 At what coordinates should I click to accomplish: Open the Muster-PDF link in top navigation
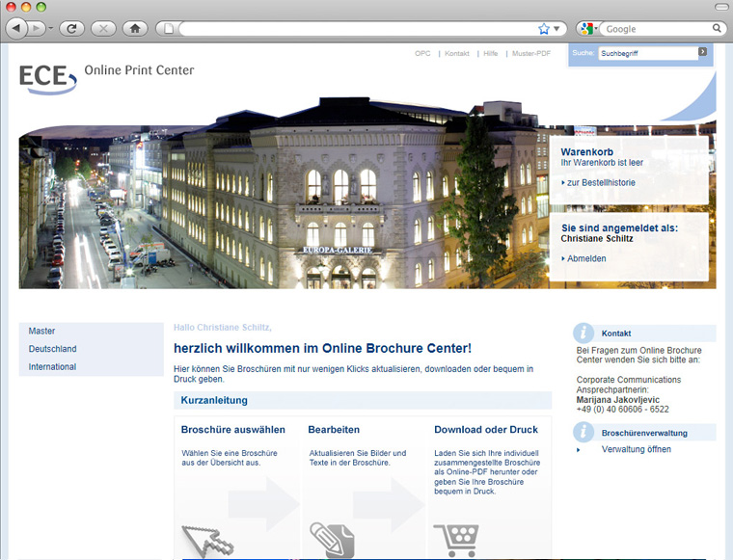pos(530,54)
